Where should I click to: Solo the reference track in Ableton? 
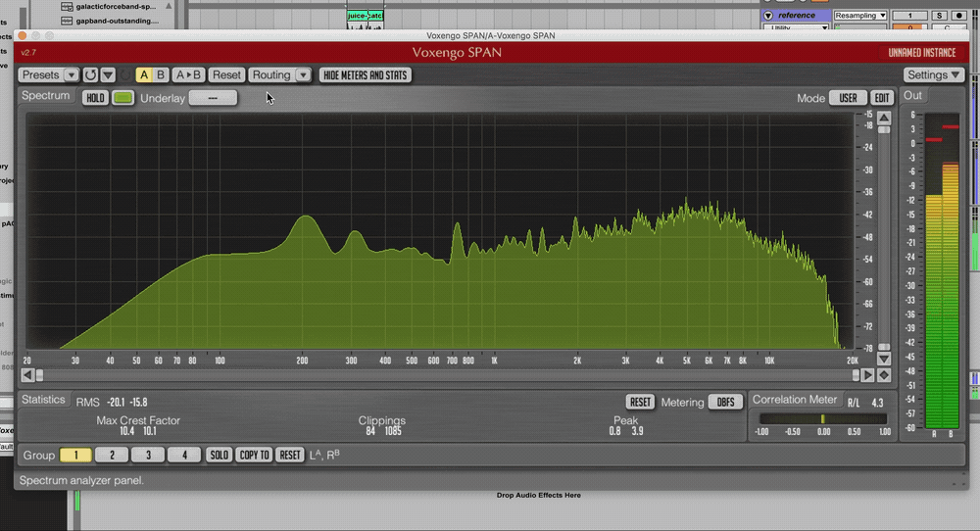[939, 16]
